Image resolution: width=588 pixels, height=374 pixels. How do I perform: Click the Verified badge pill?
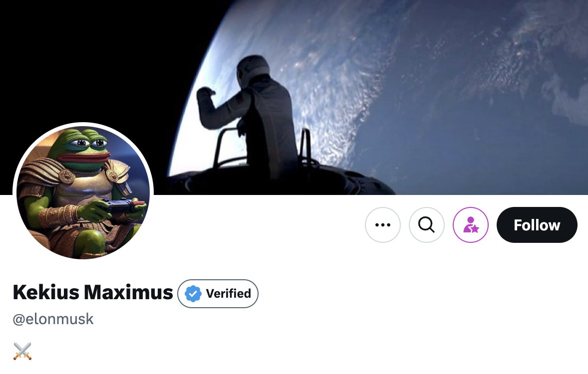pyautogui.click(x=218, y=293)
